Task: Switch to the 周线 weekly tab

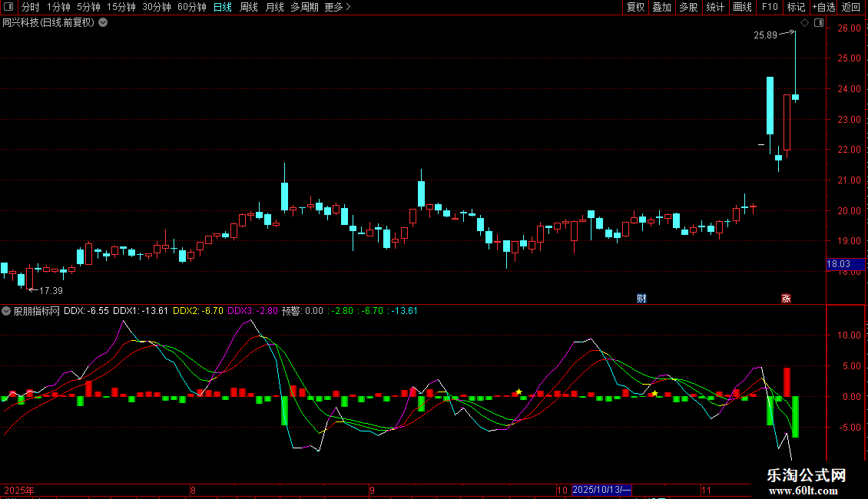Action: point(249,7)
